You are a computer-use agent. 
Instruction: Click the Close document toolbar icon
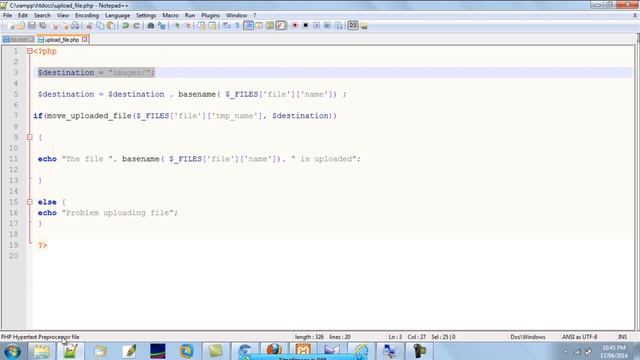click(54, 26)
